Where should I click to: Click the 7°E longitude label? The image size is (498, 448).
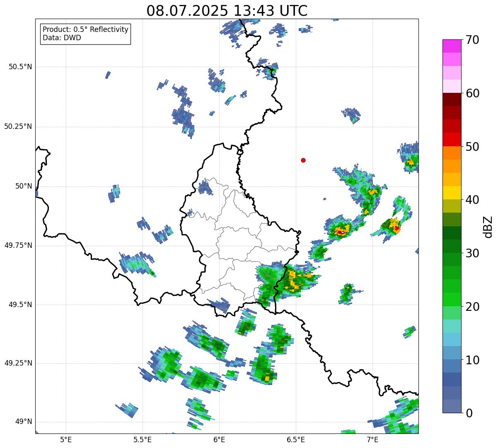pos(372,439)
